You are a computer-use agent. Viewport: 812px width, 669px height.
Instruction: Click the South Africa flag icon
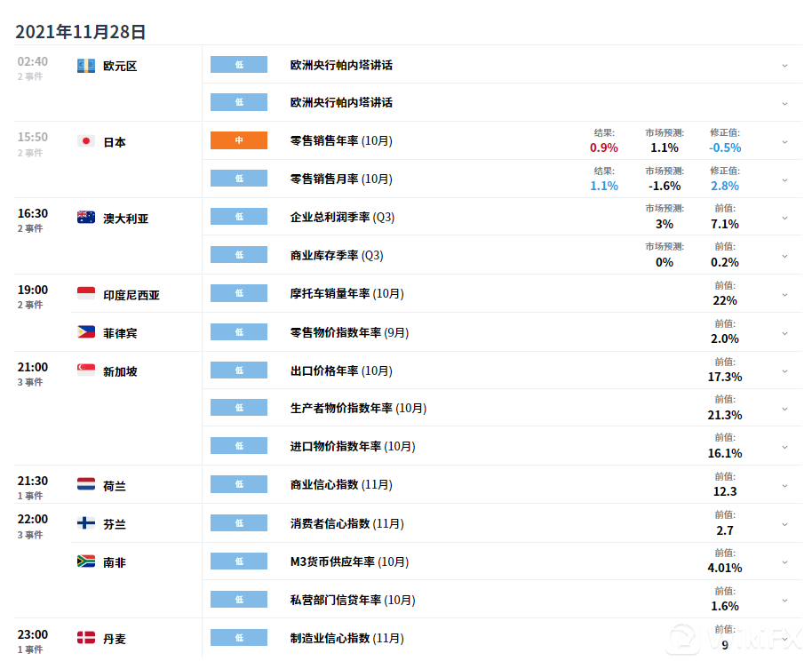[86, 561]
